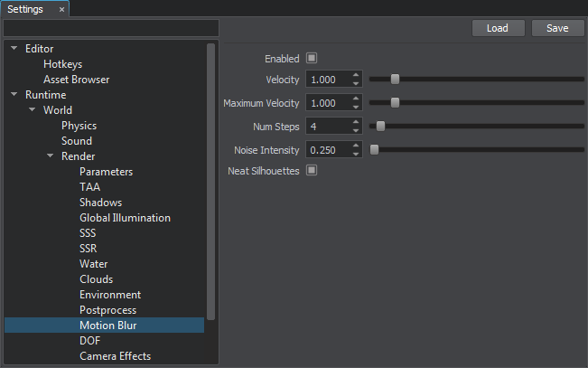
Task: Collapse the World tree node
Action: (x=33, y=109)
